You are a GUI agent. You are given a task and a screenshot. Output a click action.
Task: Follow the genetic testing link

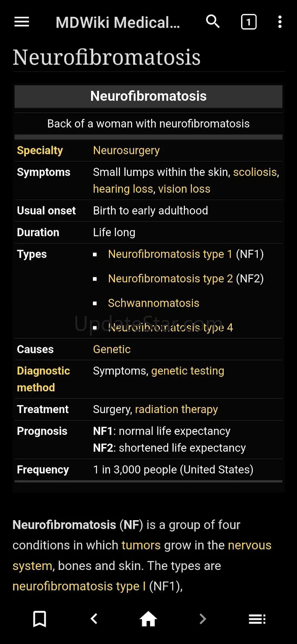pos(188,371)
